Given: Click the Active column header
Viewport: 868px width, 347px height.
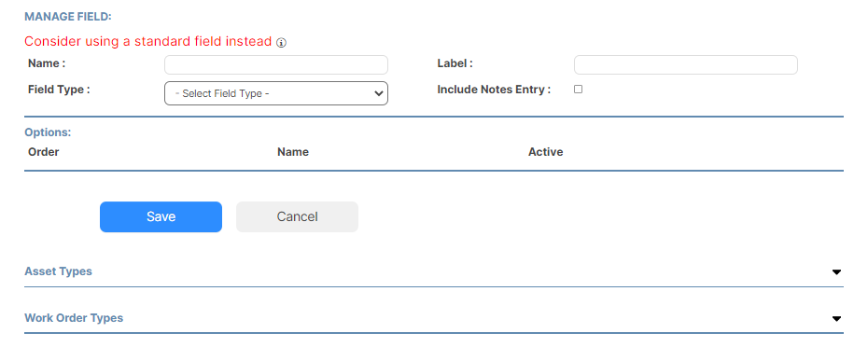Looking at the screenshot, I should pyautogui.click(x=545, y=152).
